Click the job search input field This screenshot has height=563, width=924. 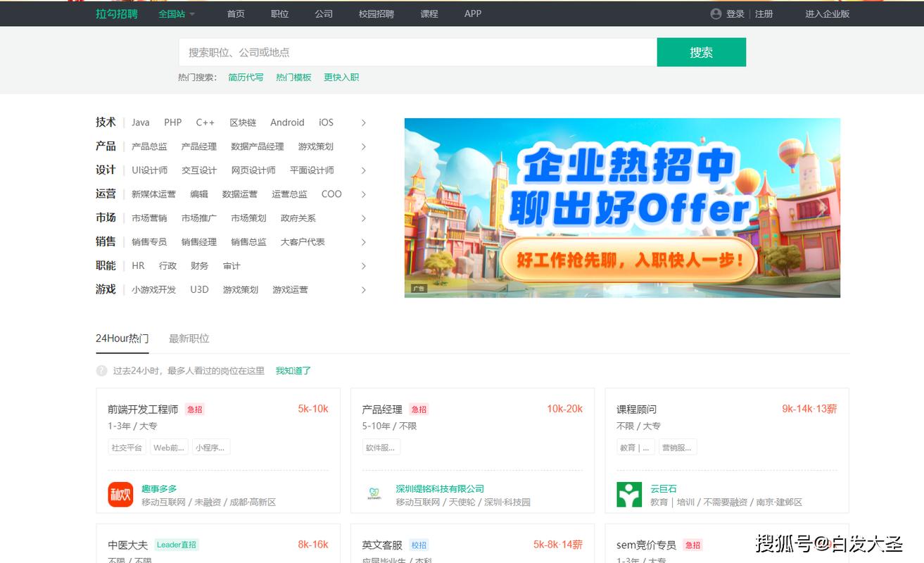point(415,51)
